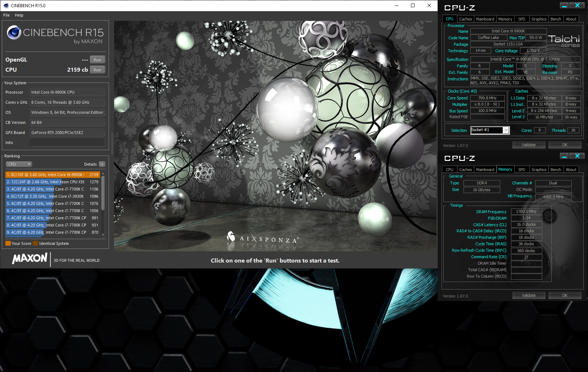Switch to Mainboard tab in upper CPU-Z
The image size is (588, 372).
pyautogui.click(x=485, y=19)
